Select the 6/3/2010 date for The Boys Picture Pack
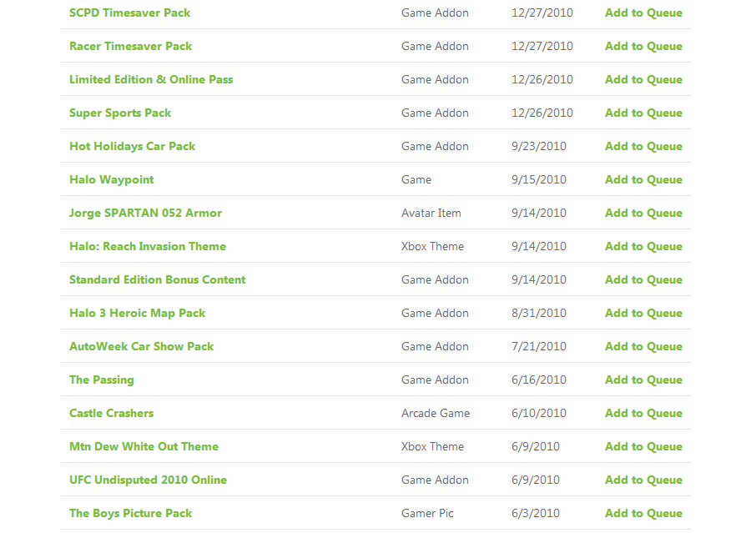Screen dimensions: 756x533 pyautogui.click(x=536, y=513)
